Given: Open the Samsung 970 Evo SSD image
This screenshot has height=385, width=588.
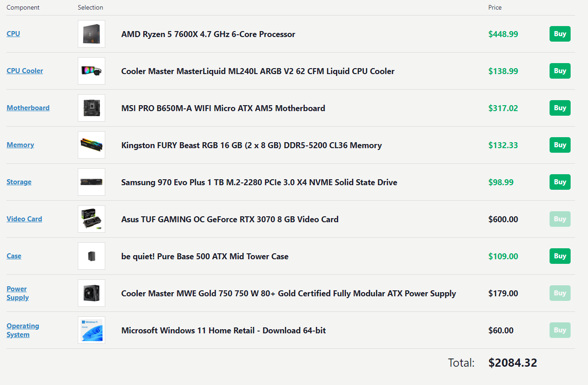Looking at the screenshot, I should 92,182.
